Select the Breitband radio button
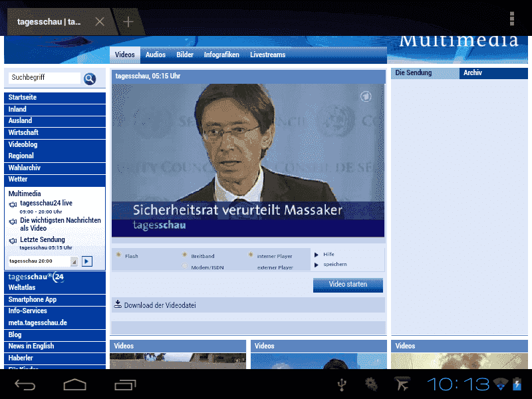The width and height of the screenshot is (532, 399). (x=185, y=255)
